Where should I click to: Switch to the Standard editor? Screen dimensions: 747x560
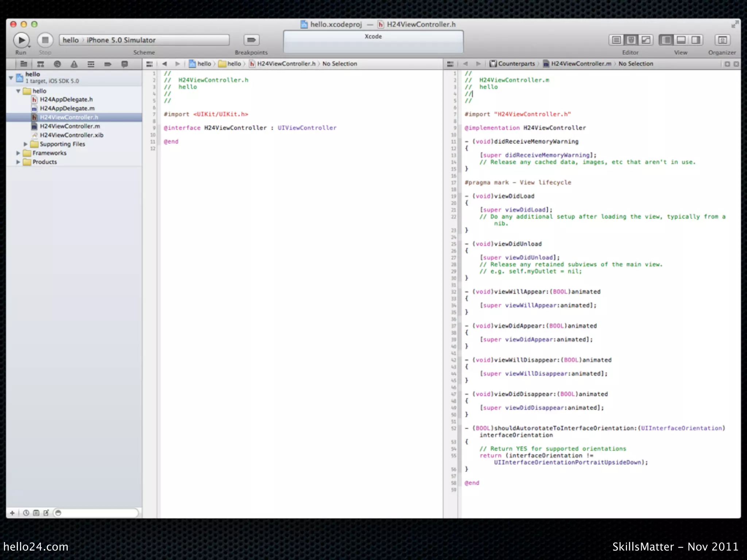(616, 40)
